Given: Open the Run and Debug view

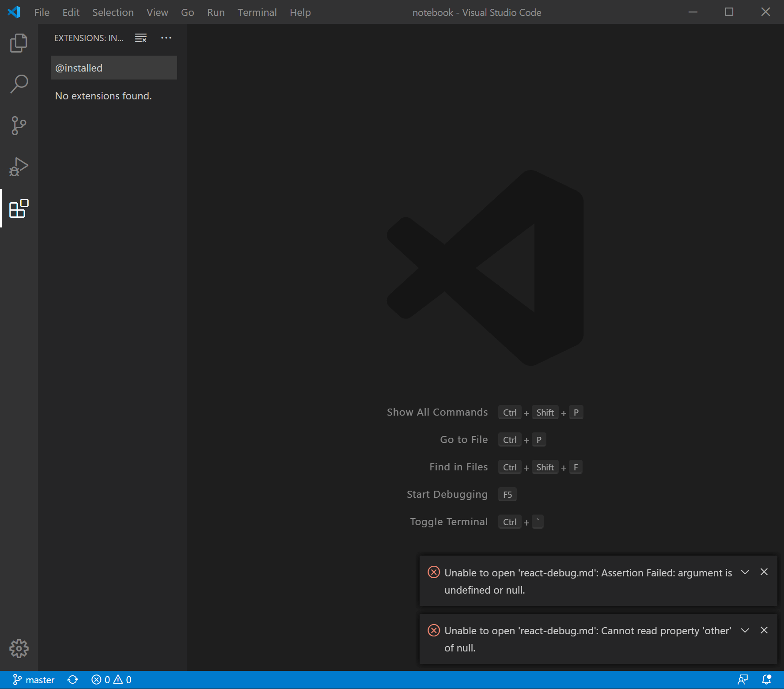Looking at the screenshot, I should [x=19, y=167].
